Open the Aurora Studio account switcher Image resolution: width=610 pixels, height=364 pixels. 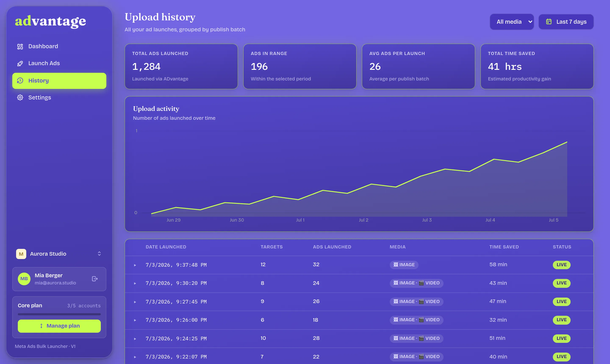click(x=59, y=254)
